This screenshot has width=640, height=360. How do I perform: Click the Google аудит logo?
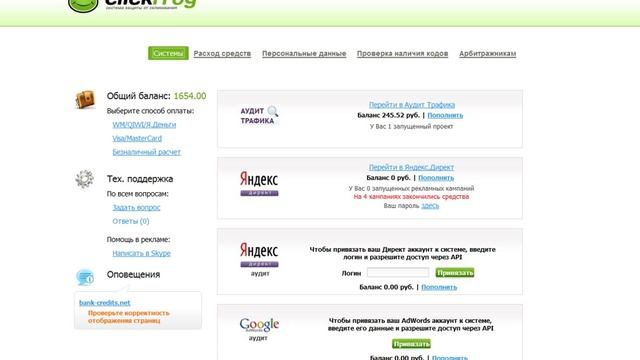[259, 329]
